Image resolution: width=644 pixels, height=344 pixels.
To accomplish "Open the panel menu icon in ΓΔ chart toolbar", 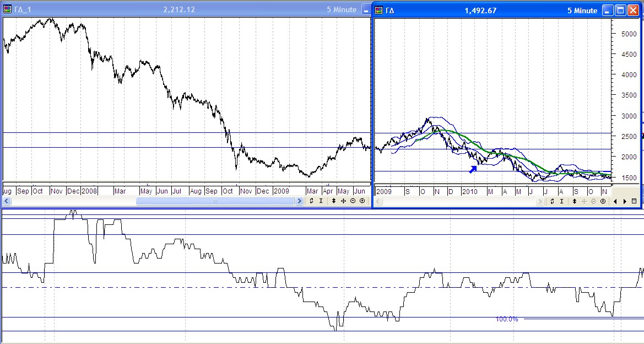I will pos(634,201).
